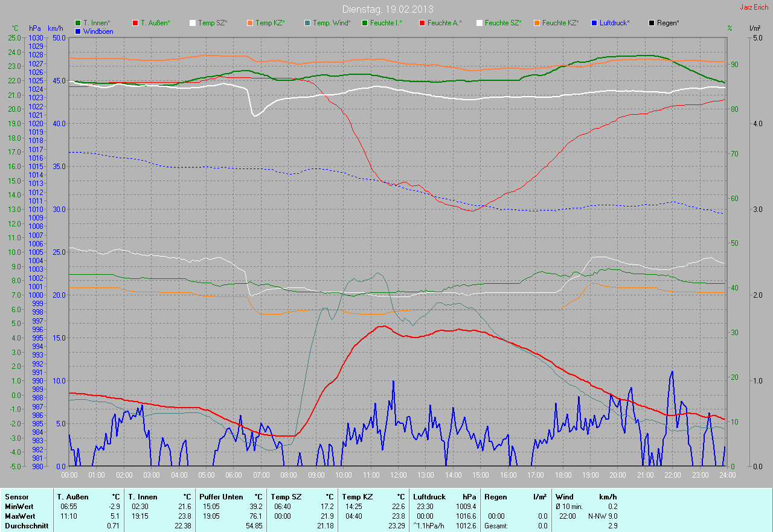The width and height of the screenshot is (773, 532).
Task: Click the teal Temp. Wind legend swatch
Action: [307, 23]
